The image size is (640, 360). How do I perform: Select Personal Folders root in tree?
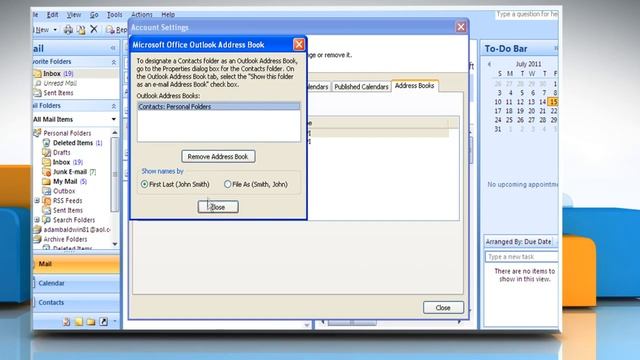click(x=67, y=133)
